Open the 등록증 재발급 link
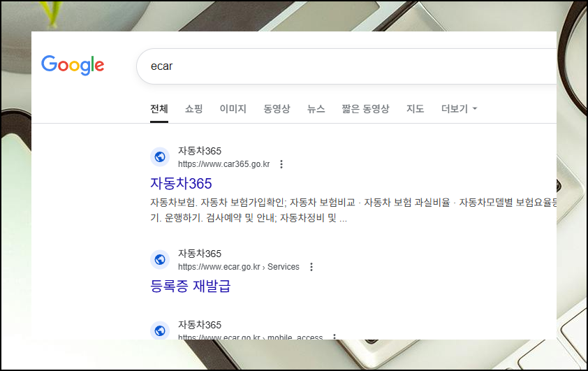 click(191, 286)
